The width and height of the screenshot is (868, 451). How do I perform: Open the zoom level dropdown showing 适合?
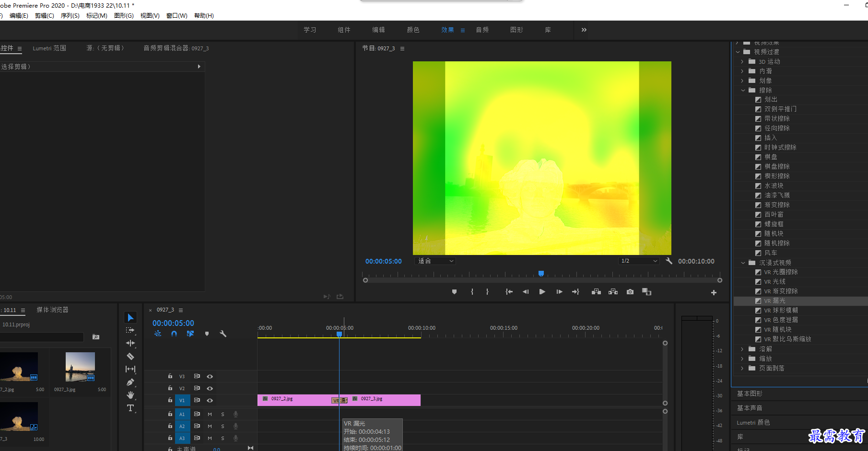[435, 261]
